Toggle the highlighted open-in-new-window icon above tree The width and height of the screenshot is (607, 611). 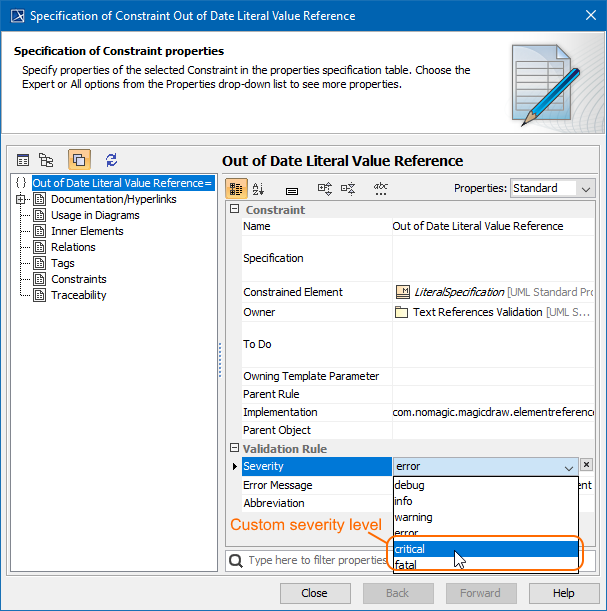click(79, 160)
